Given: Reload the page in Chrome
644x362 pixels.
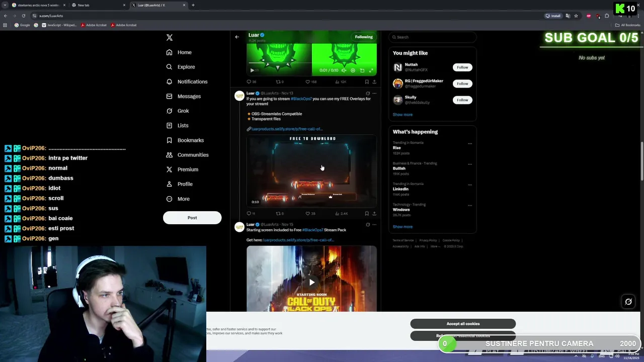Looking at the screenshot, I should (23, 16).
